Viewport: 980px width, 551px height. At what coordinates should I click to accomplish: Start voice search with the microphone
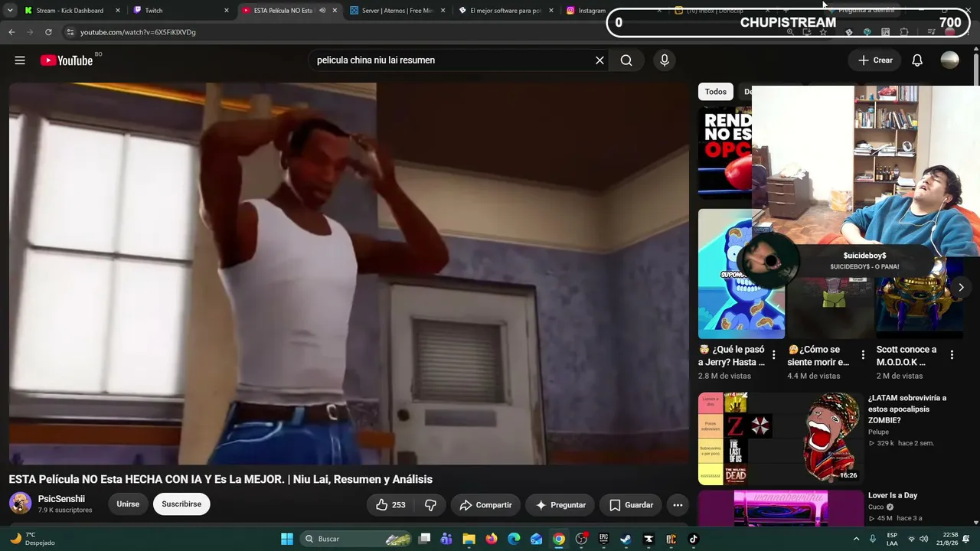point(664,60)
